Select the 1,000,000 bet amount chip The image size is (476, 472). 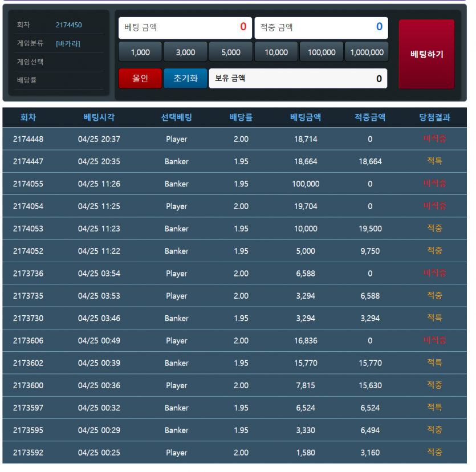pos(367,52)
